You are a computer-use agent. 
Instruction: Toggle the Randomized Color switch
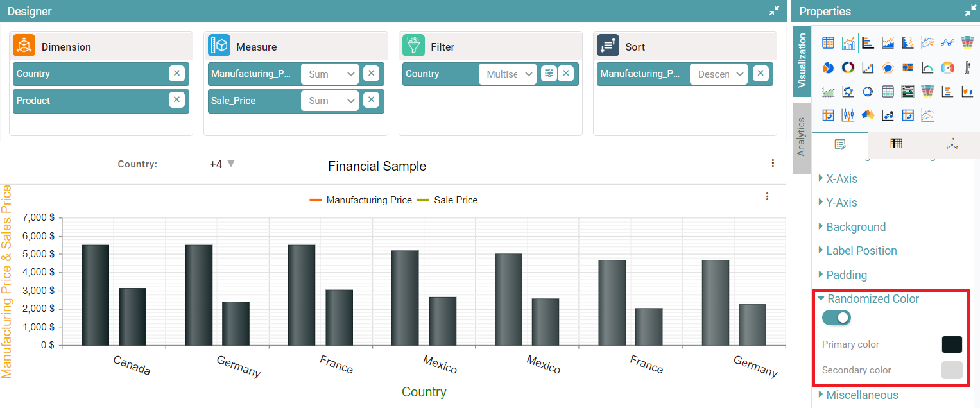836,318
